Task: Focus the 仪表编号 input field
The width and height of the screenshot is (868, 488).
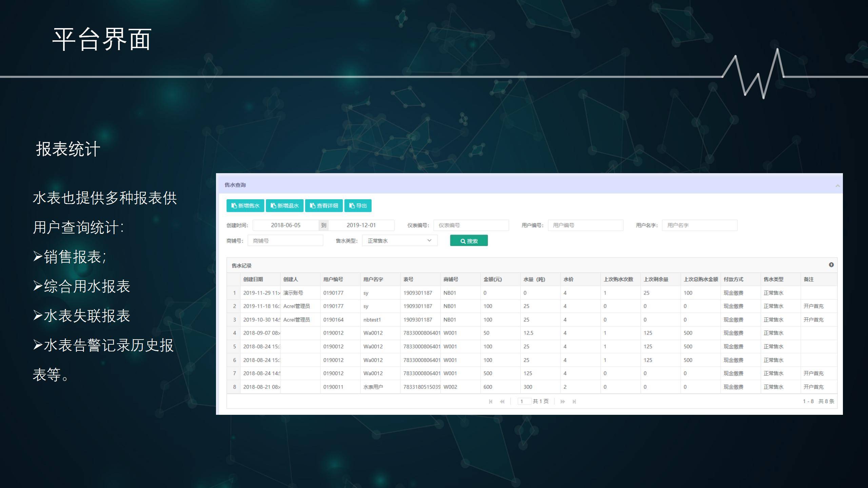Action: [471, 225]
